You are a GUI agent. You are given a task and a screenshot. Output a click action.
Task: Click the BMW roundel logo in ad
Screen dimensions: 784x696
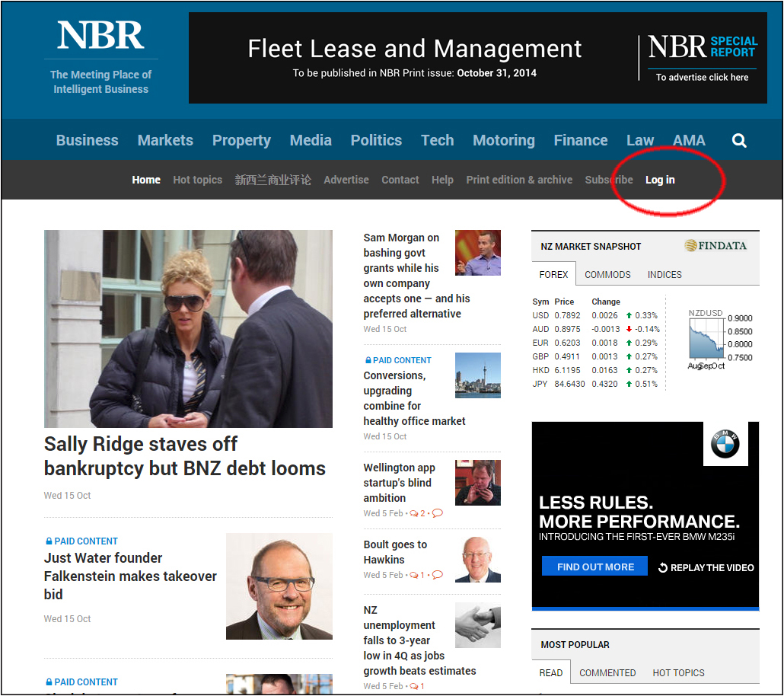coord(725,444)
